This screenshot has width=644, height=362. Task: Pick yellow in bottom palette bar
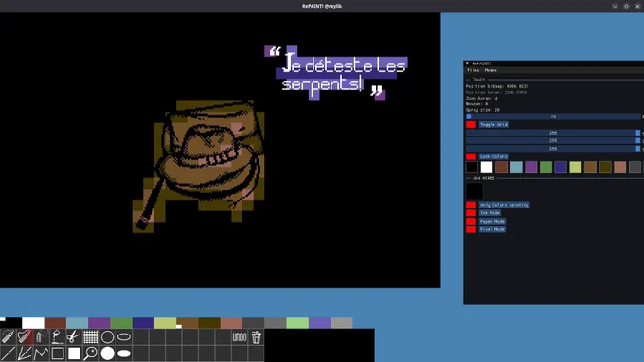166,323
